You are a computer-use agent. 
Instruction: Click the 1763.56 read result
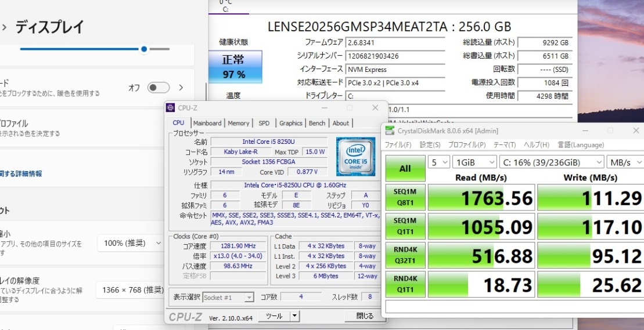[481, 197]
